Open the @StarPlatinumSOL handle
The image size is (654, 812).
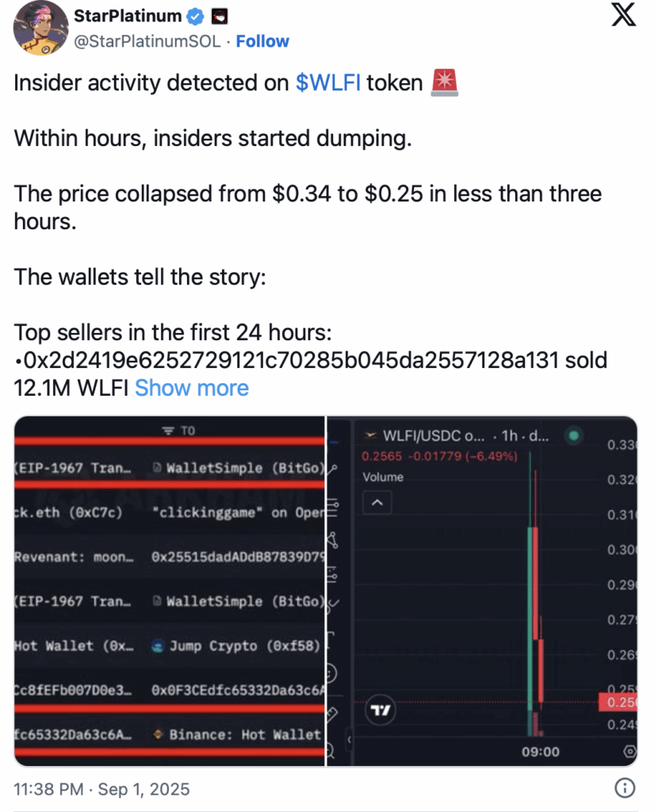coord(147,41)
